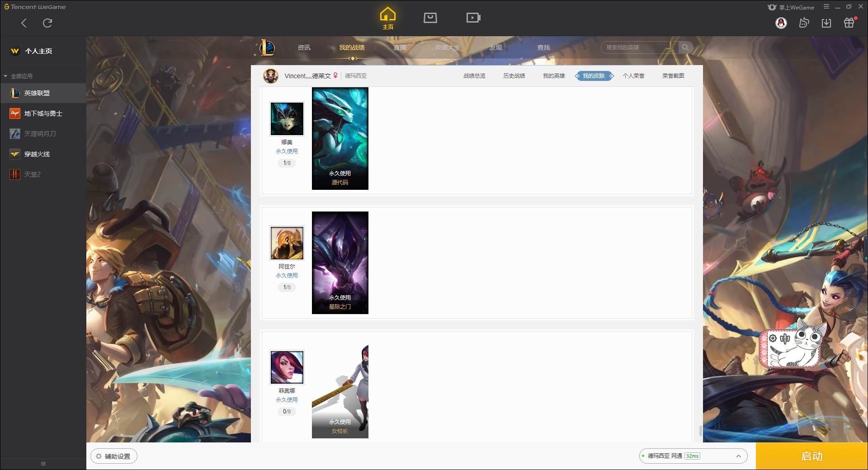Open the 星际之门 skin card
The height and width of the screenshot is (470, 868).
coord(340,263)
